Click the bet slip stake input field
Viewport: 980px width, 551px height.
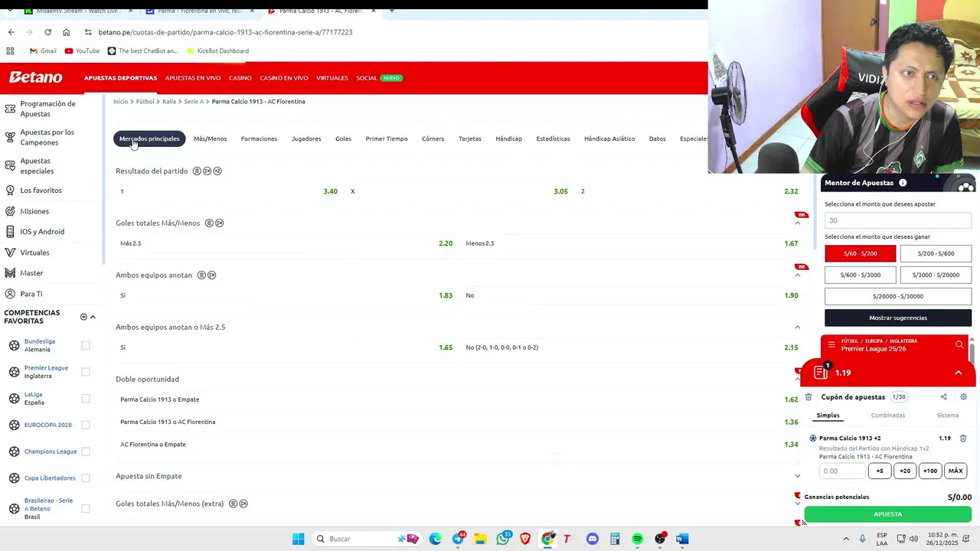point(842,471)
